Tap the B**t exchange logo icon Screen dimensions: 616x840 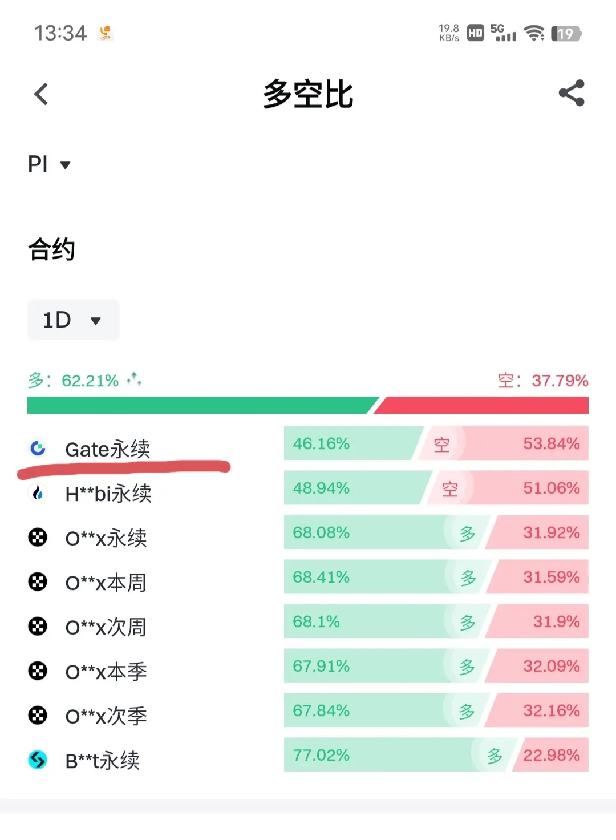pos(38,760)
